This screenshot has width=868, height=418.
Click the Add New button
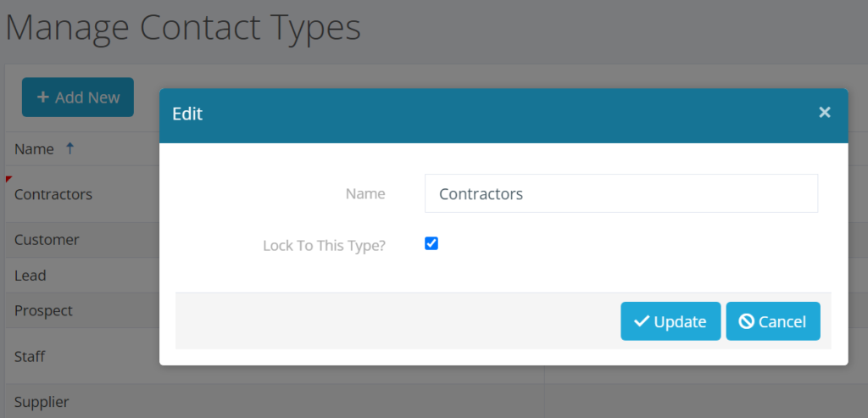pos(78,98)
